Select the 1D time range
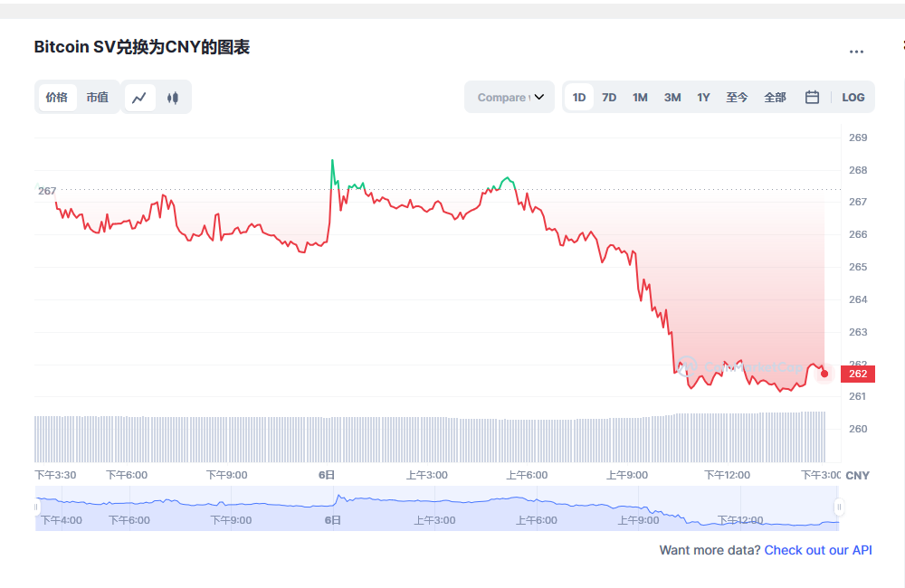 tap(579, 98)
